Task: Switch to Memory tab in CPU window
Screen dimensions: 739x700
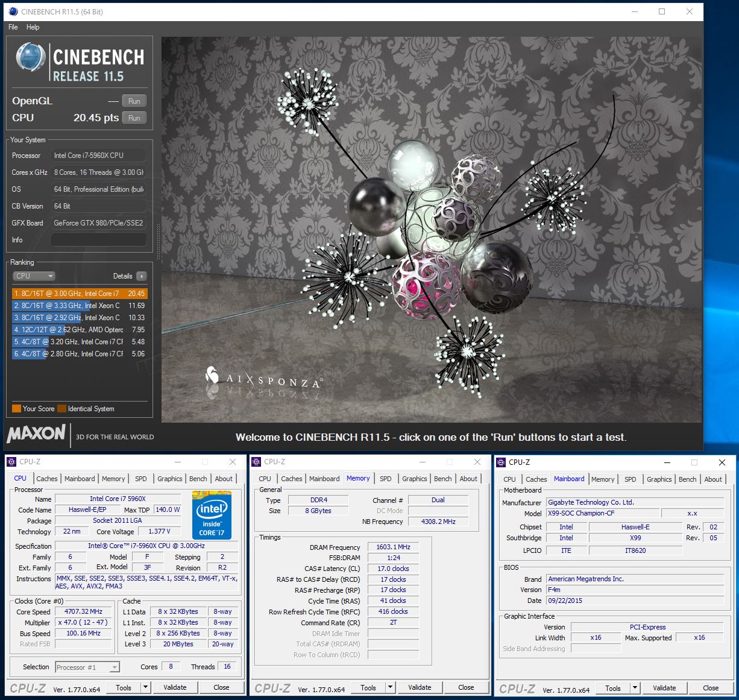Action: (113, 479)
